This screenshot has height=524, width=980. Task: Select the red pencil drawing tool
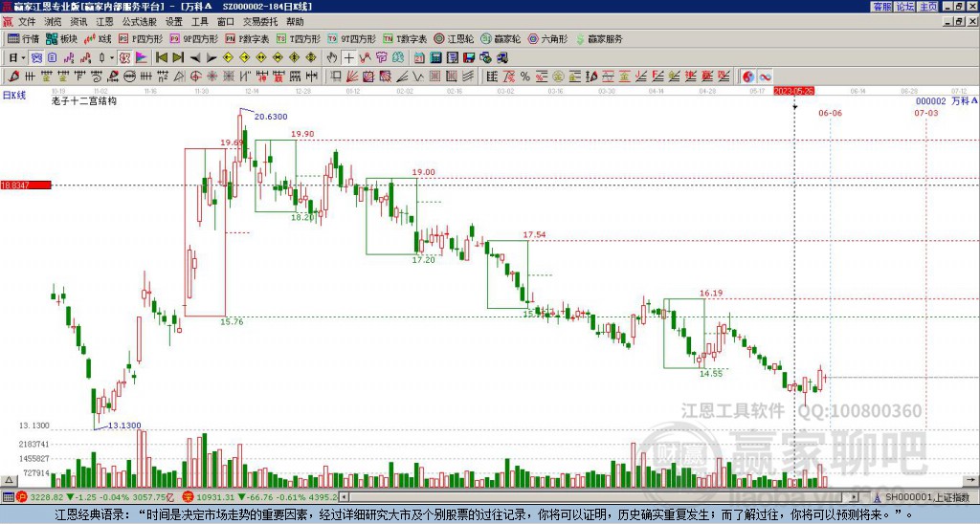(13, 76)
